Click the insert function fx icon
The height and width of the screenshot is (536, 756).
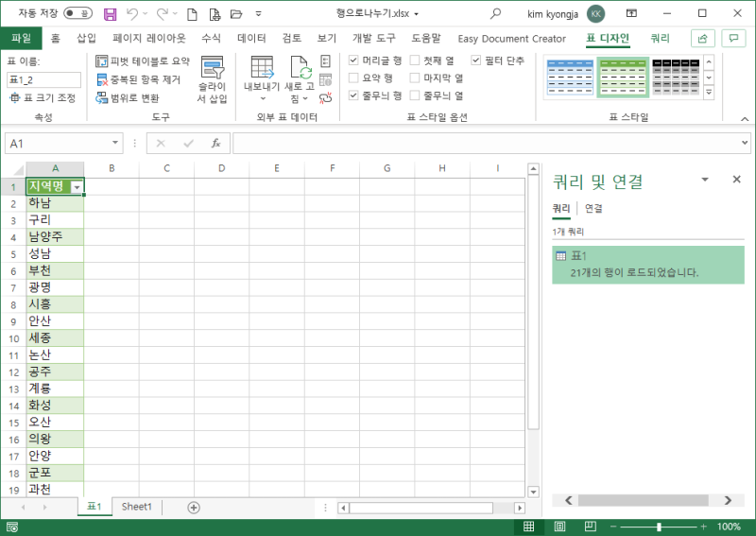[215, 144]
